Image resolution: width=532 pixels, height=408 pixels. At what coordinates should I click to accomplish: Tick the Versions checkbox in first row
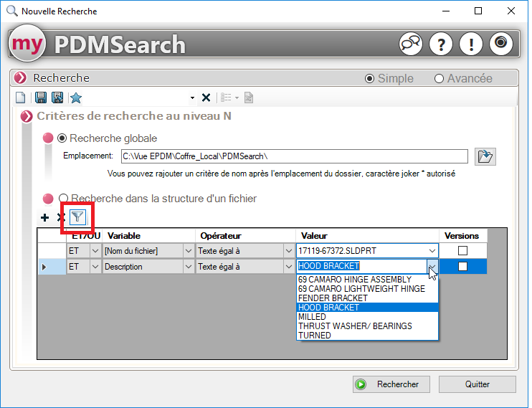[x=462, y=250]
